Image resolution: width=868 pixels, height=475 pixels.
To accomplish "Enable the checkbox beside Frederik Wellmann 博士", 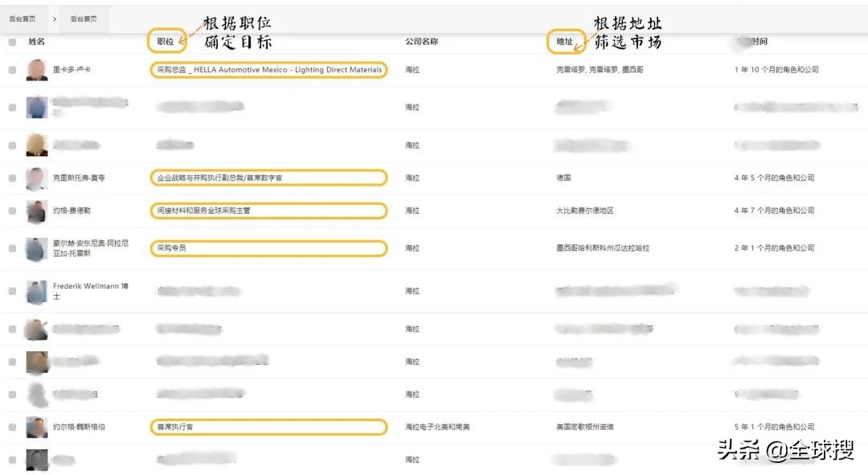I will pos(13,290).
